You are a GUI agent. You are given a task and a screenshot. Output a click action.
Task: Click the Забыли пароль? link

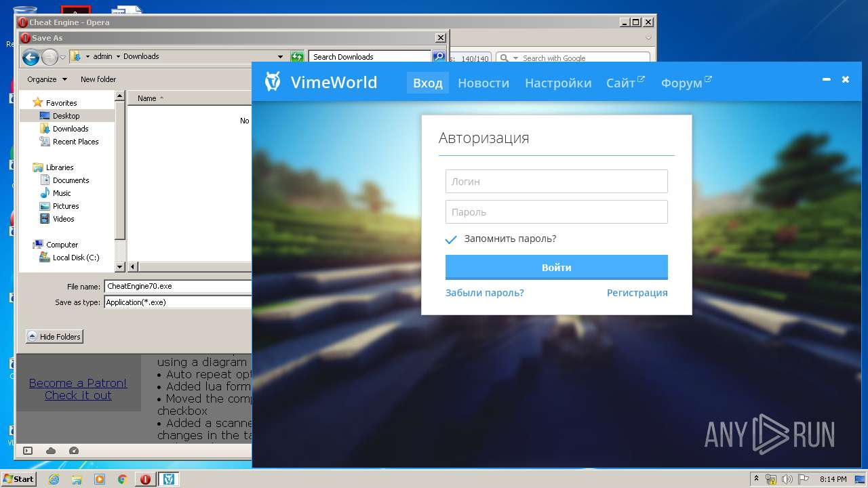click(x=484, y=293)
